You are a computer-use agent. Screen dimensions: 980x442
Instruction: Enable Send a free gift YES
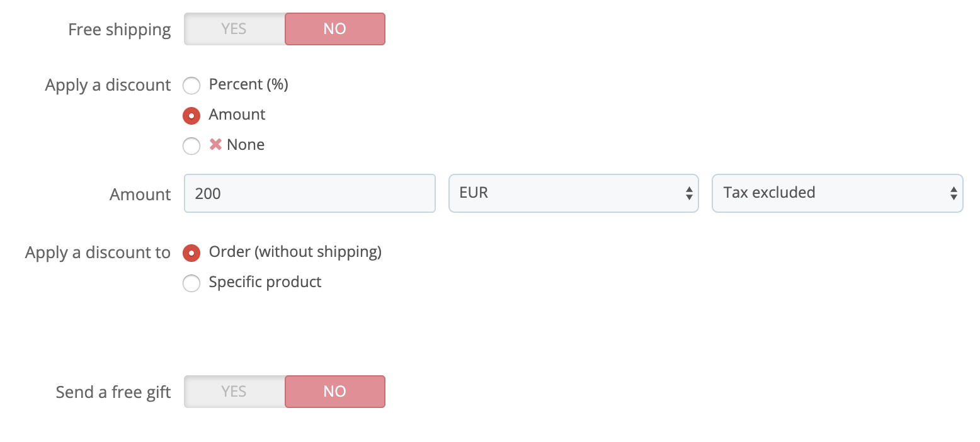pyautogui.click(x=234, y=392)
